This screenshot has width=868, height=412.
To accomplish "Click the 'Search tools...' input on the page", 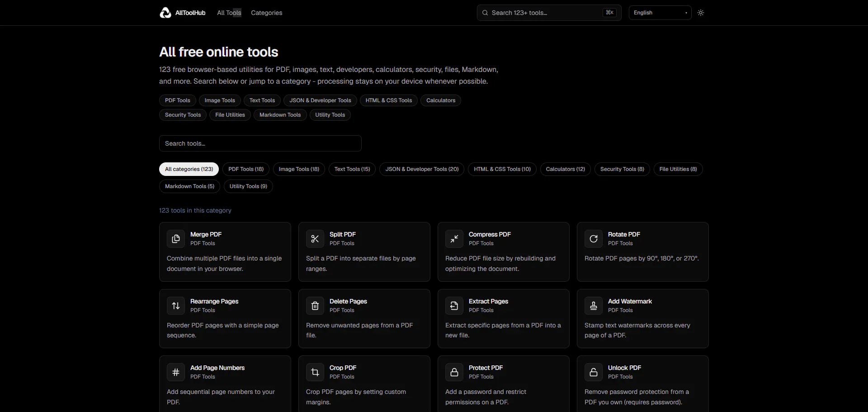I will 260,143.
